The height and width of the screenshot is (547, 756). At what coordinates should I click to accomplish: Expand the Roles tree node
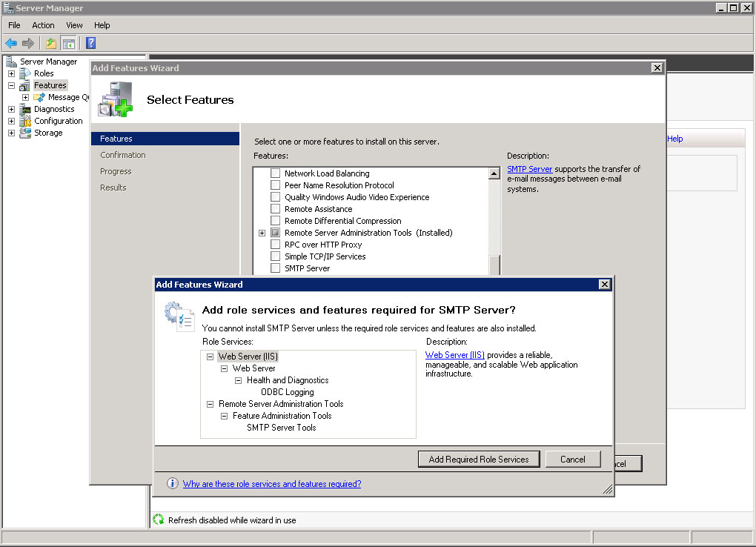pos(12,74)
